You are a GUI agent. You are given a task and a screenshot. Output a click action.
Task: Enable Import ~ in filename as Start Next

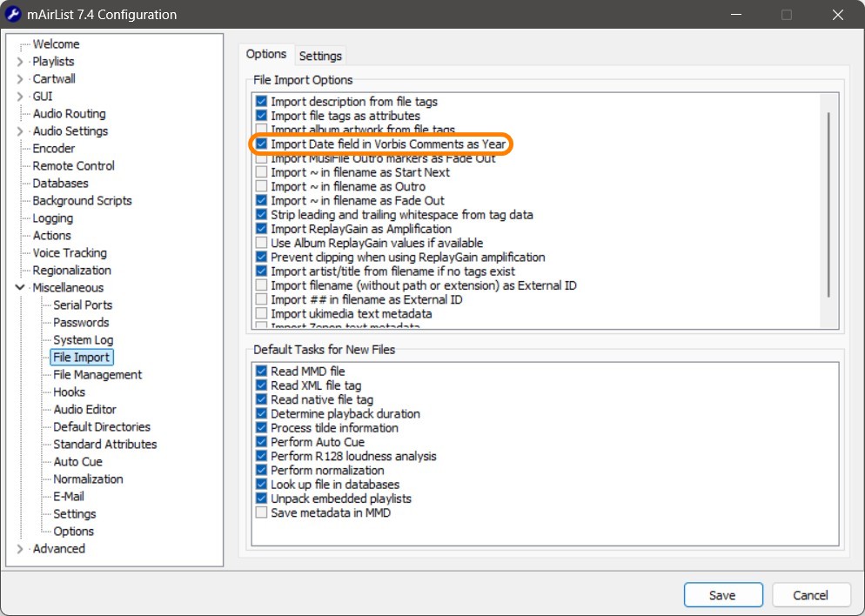tap(261, 172)
